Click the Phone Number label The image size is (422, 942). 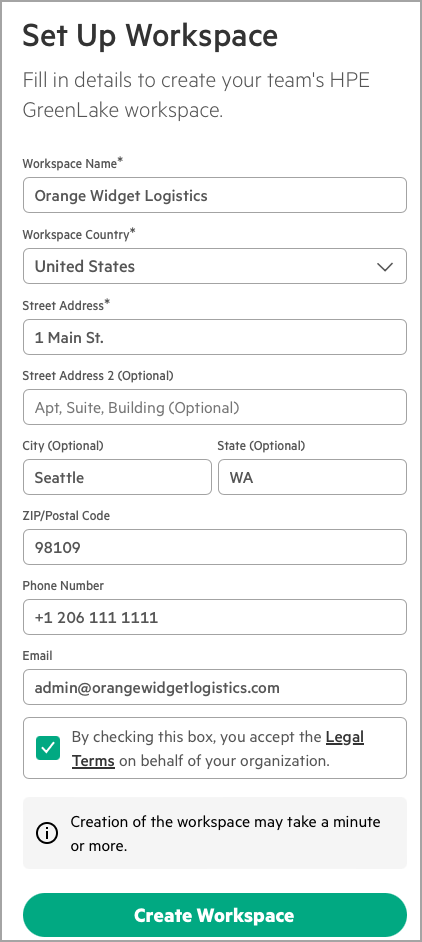63,586
